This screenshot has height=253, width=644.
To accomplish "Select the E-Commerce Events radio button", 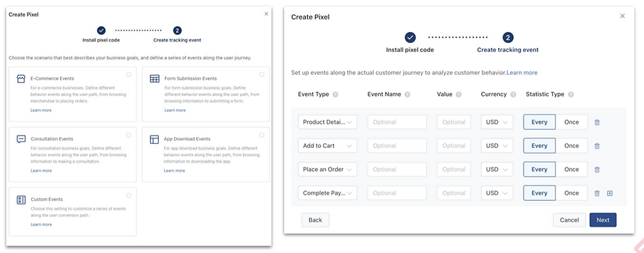I will (x=129, y=74).
